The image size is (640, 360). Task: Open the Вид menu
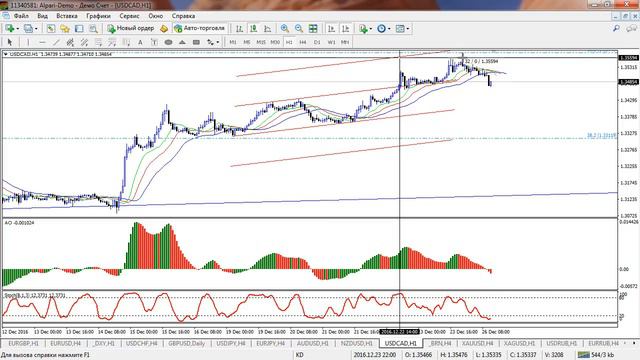[42, 16]
